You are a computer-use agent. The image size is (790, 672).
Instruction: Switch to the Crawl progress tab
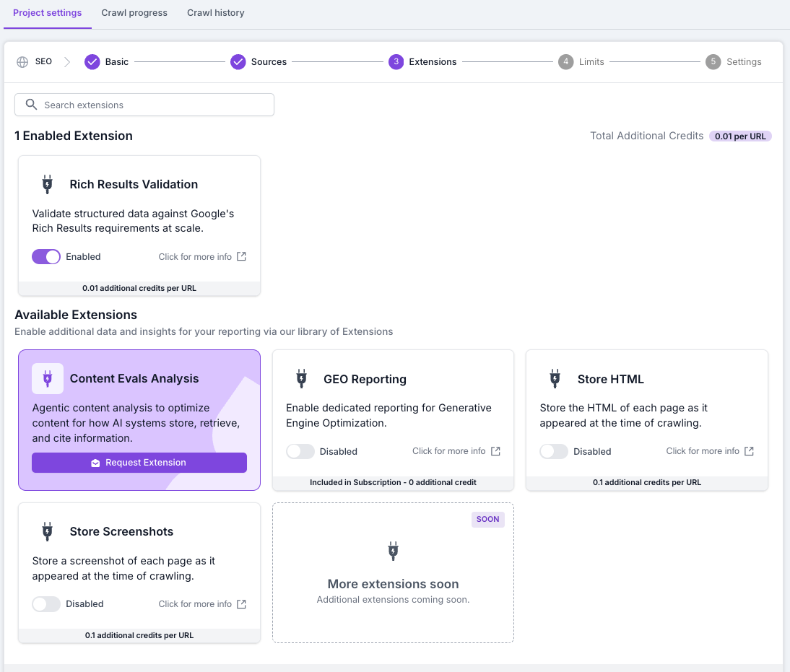[134, 13]
